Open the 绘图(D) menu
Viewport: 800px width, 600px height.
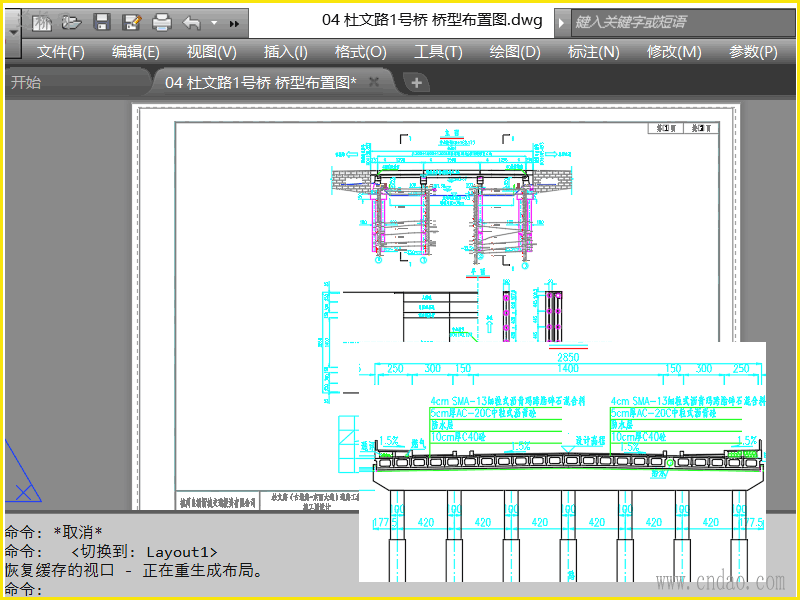[x=515, y=52]
